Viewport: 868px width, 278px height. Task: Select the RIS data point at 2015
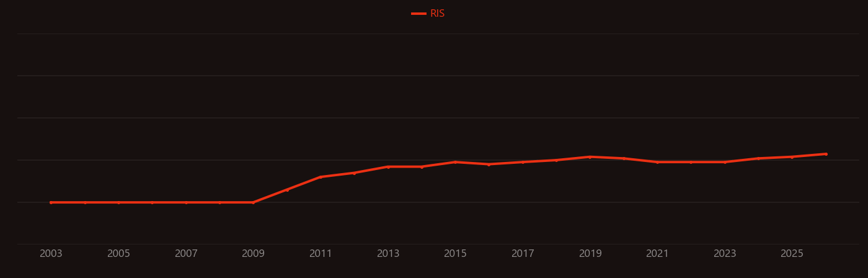point(455,162)
